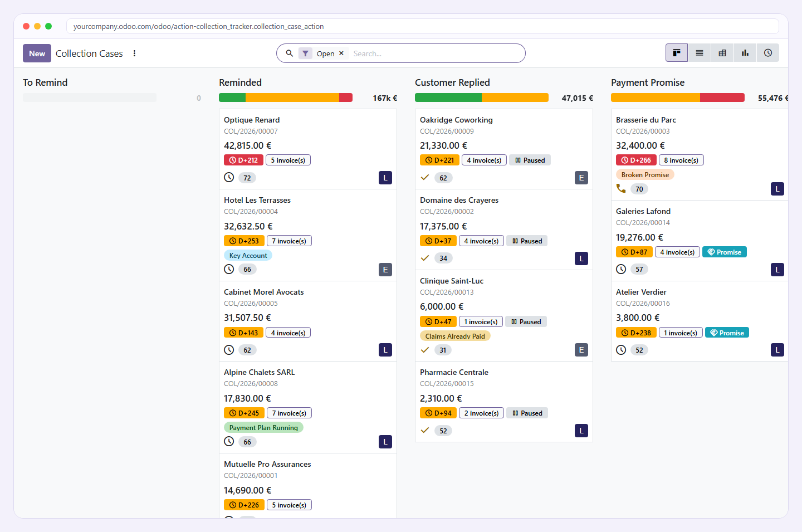Click Broken Promise tag
Image resolution: width=802 pixels, height=532 pixels.
[645, 174]
